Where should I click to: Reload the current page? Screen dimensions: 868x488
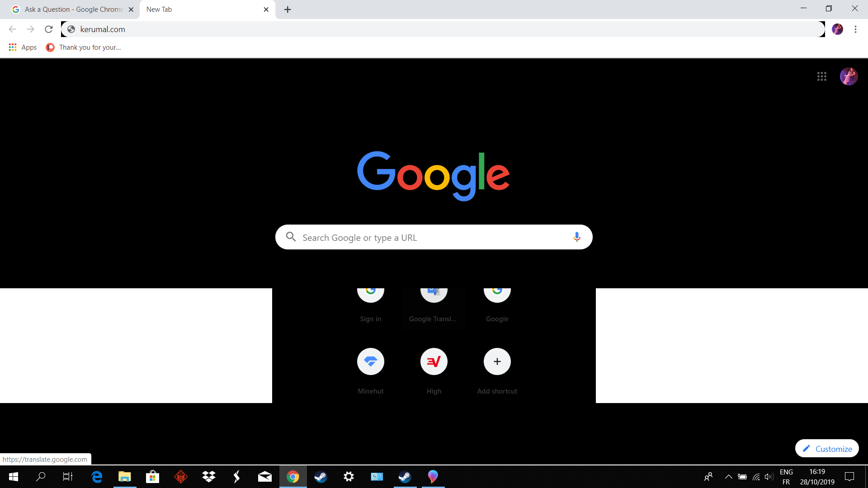click(x=48, y=29)
